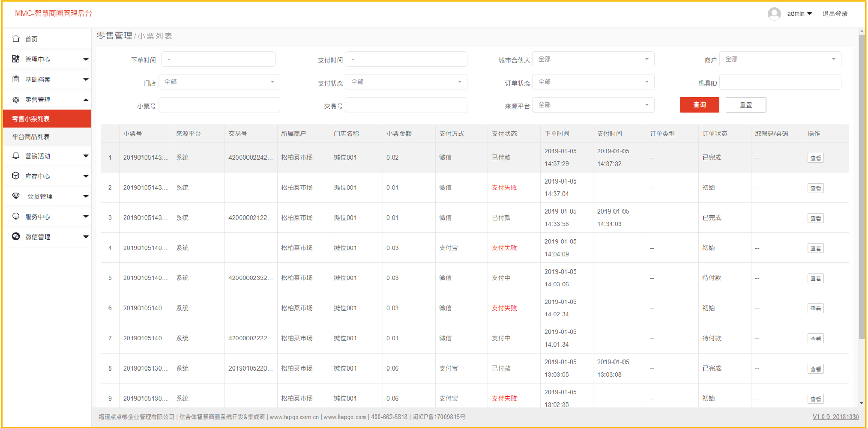Select 平台商品列表 in the sidebar
Image resolution: width=868 pixels, height=428 pixels.
tap(47, 137)
